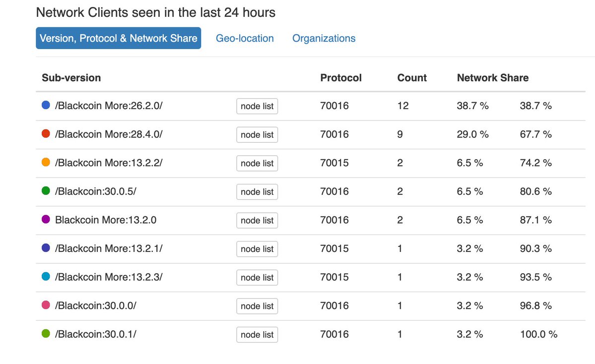This screenshot has height=364, width=595.
Task: Click the 29.0 % network share value
Action: click(x=472, y=134)
